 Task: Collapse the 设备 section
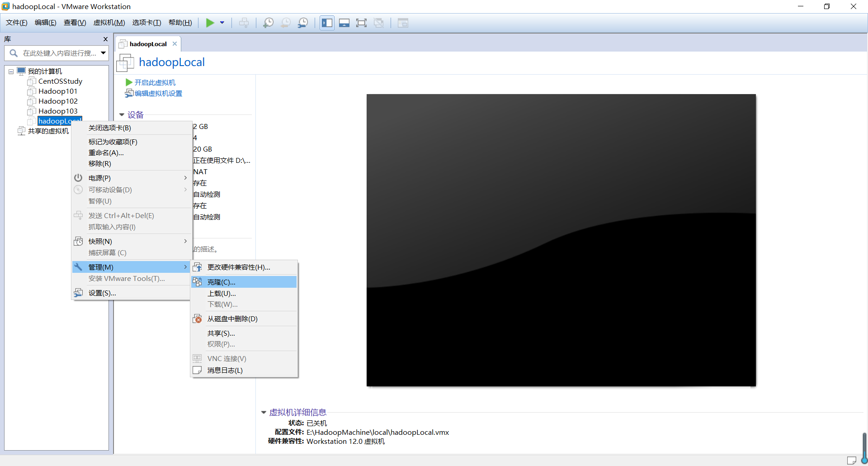(x=122, y=114)
